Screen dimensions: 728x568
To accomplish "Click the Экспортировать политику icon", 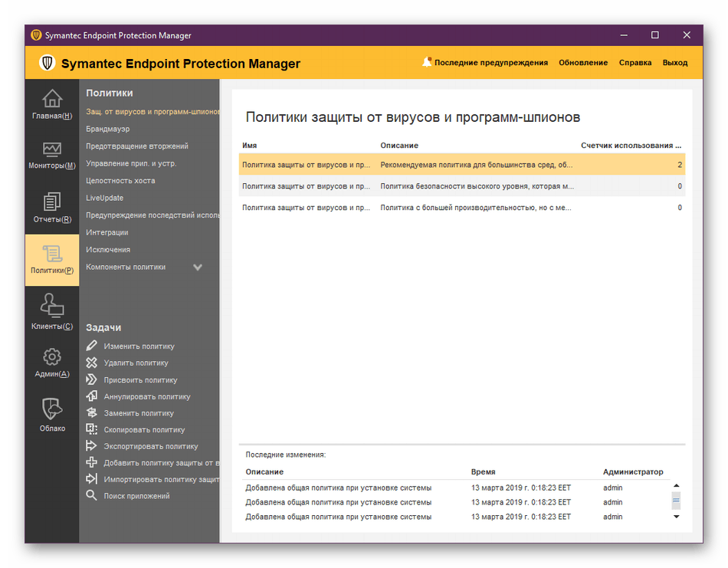I will (93, 445).
